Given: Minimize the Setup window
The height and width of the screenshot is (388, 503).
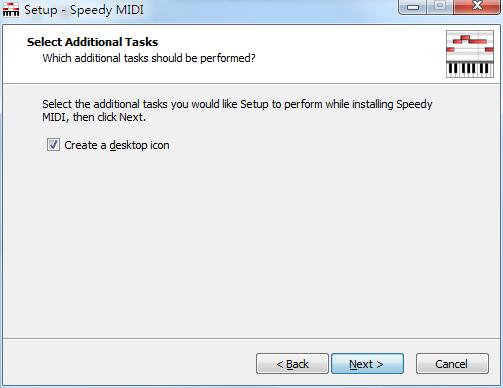Looking at the screenshot, I should (412, 7).
